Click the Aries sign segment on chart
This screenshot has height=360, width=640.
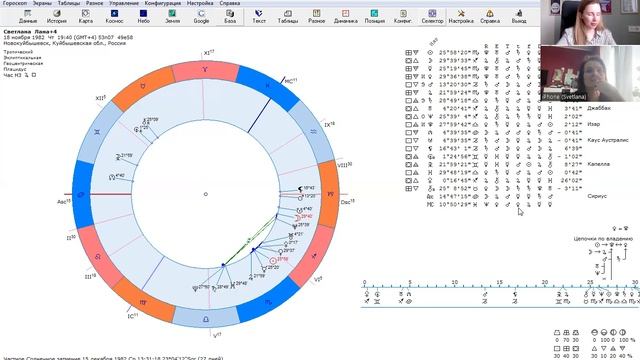205,70
